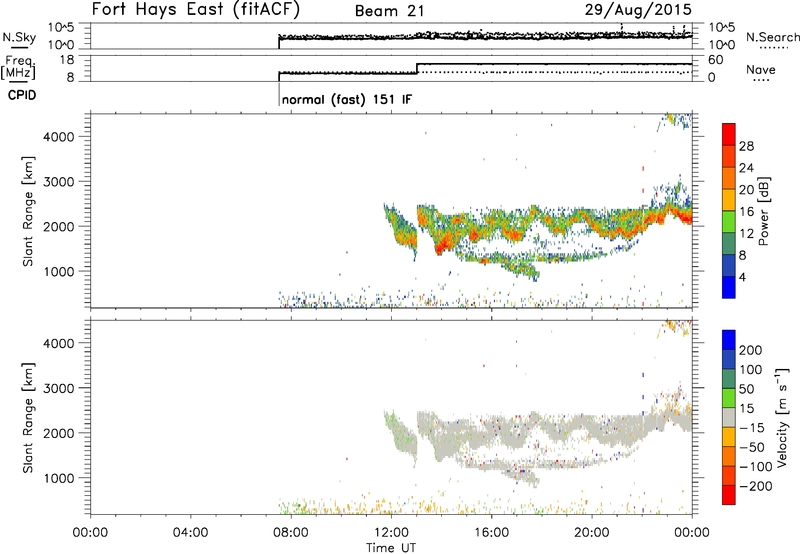This screenshot has height=554, width=800.
Task: Click the '24' tick on Power color bar
Action: pos(746,168)
